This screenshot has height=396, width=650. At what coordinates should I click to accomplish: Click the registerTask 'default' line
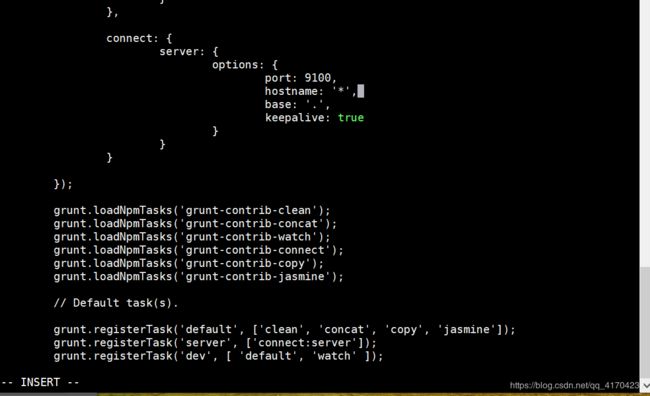(x=284, y=330)
